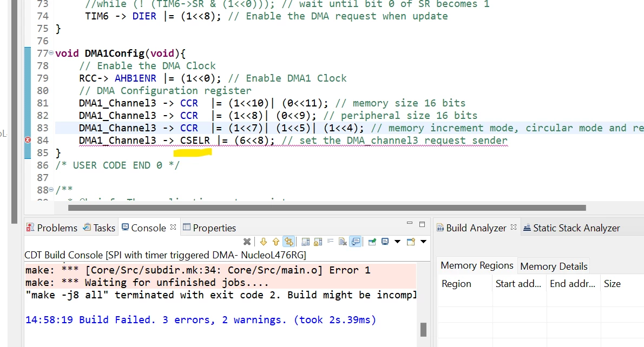Open the Static Stack Analyzer tab

pos(571,228)
